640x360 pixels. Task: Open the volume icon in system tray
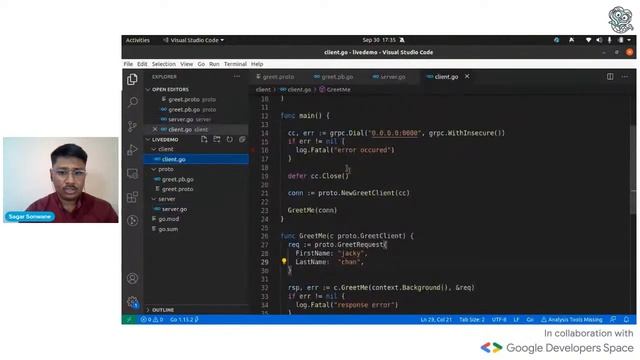coord(599,40)
